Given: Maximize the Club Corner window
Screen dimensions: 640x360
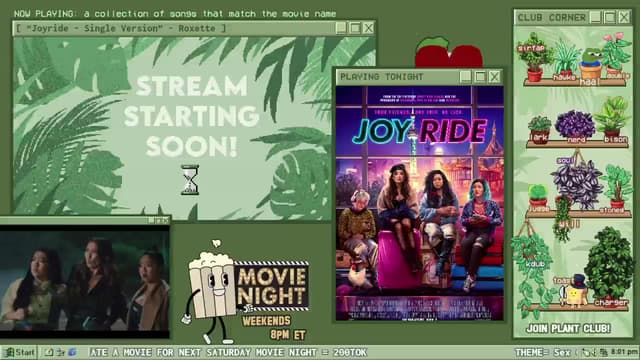Looking at the screenshot, I should 610,17.
